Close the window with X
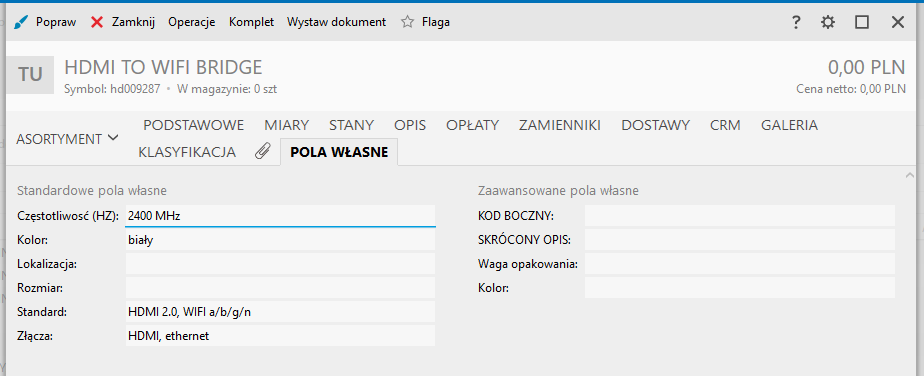This screenshot has height=376, width=924. click(x=897, y=22)
